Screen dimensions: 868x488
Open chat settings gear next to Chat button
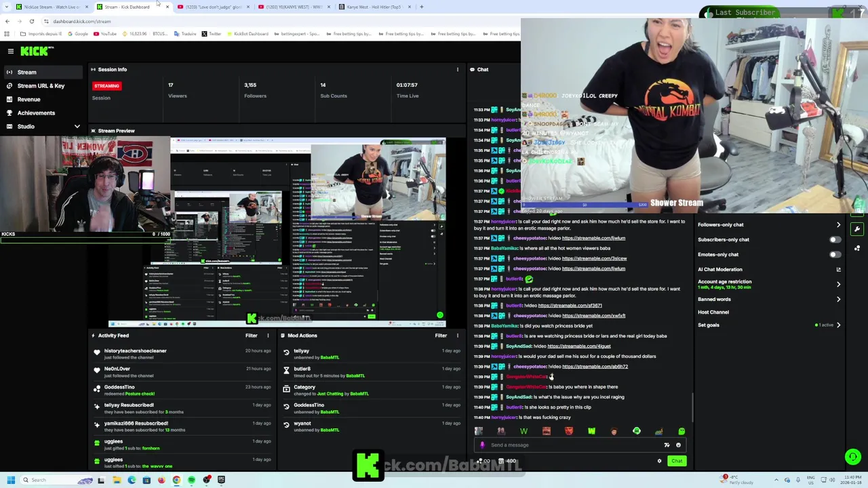[x=659, y=461]
